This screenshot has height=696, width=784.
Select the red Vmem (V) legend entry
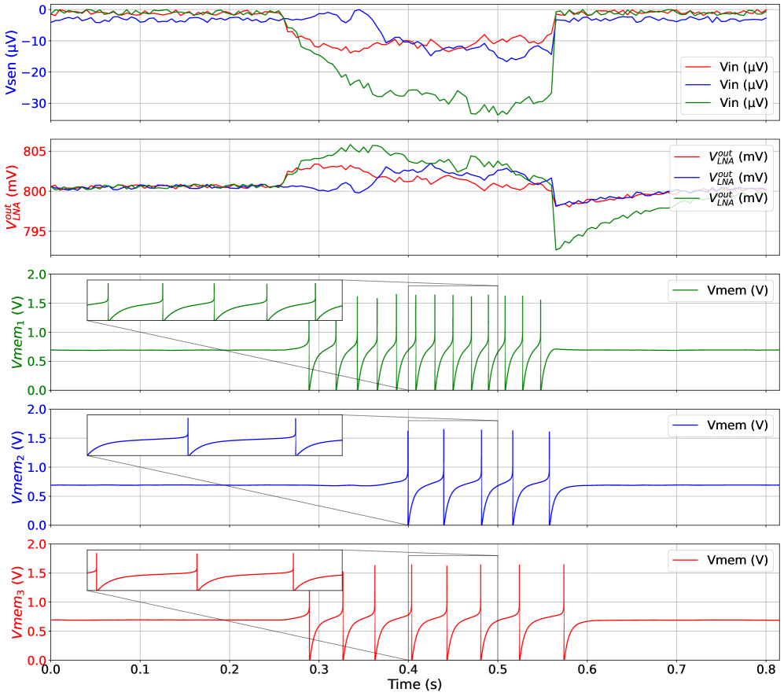[x=720, y=560]
